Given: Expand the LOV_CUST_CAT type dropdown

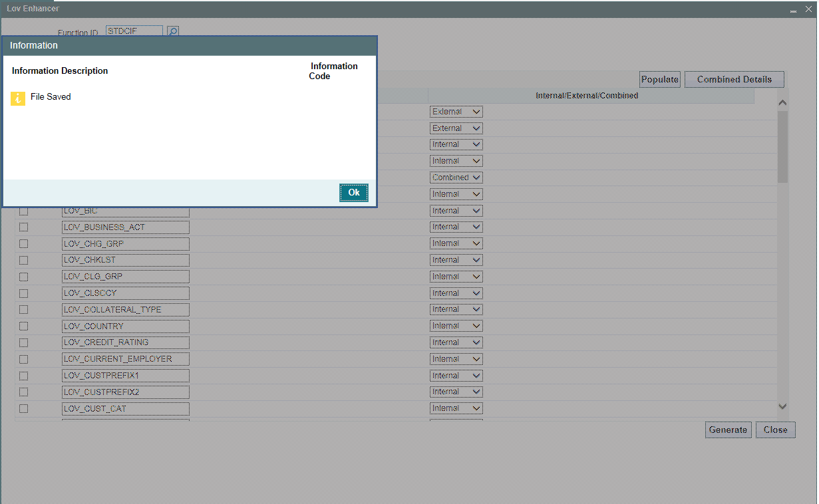Looking at the screenshot, I should click(456, 408).
